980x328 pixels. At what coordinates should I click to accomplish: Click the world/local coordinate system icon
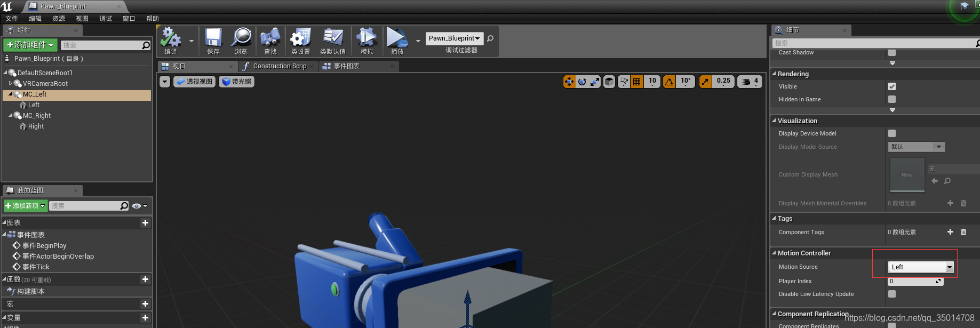click(x=624, y=82)
